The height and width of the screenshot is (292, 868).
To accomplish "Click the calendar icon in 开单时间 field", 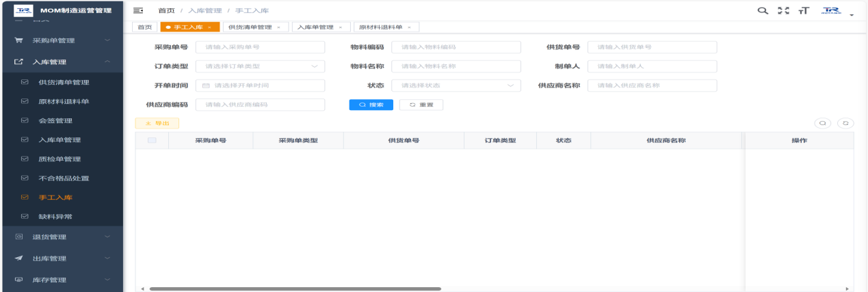I will [x=206, y=85].
